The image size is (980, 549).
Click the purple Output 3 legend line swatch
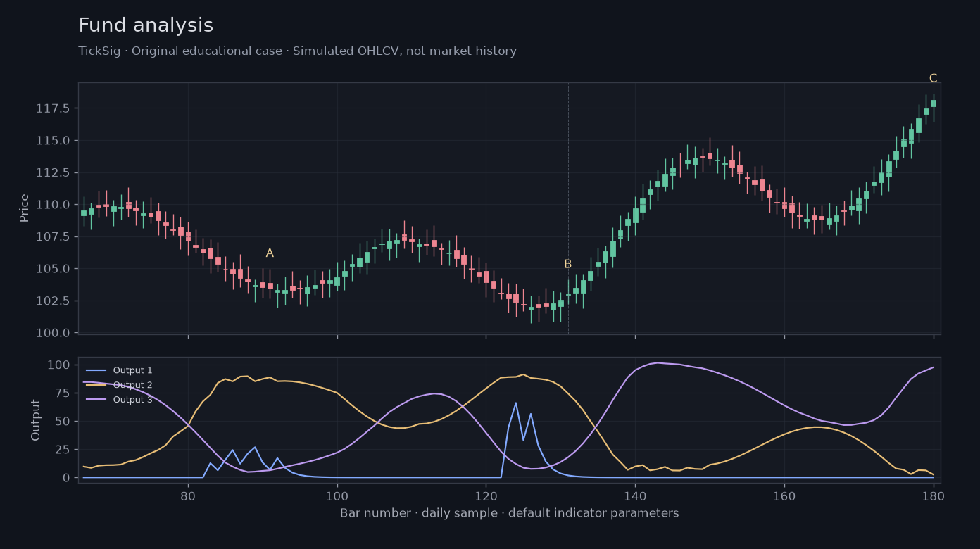click(x=96, y=400)
